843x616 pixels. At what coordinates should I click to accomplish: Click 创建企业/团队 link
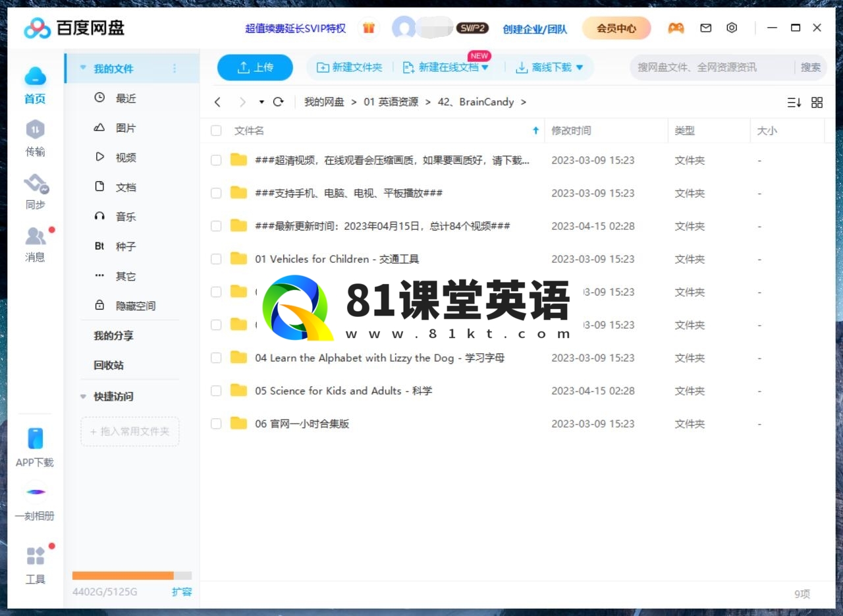click(535, 29)
